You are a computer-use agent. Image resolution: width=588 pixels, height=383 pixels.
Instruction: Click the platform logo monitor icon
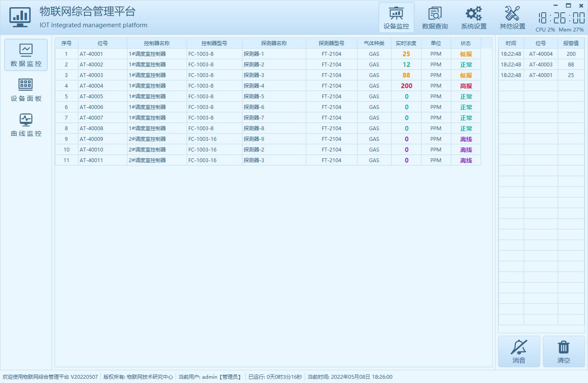[x=20, y=17]
